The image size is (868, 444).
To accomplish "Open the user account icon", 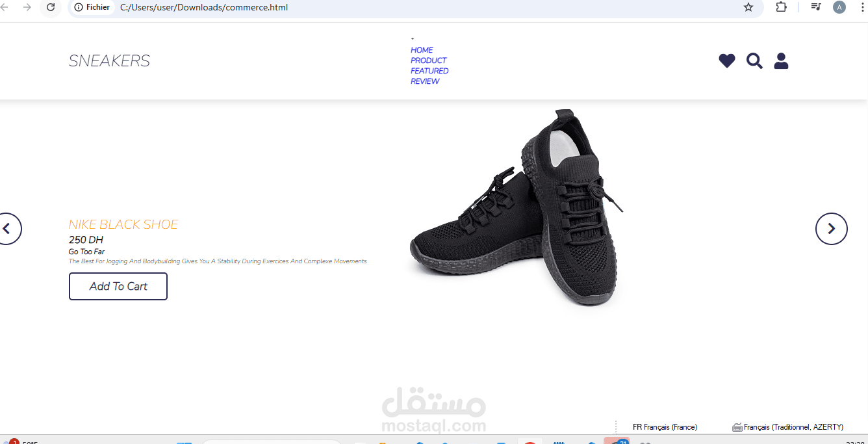I will pos(781,61).
